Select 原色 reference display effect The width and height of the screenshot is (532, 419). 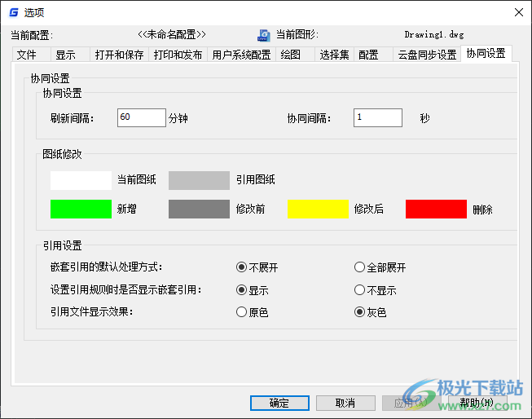pyautogui.click(x=252, y=312)
